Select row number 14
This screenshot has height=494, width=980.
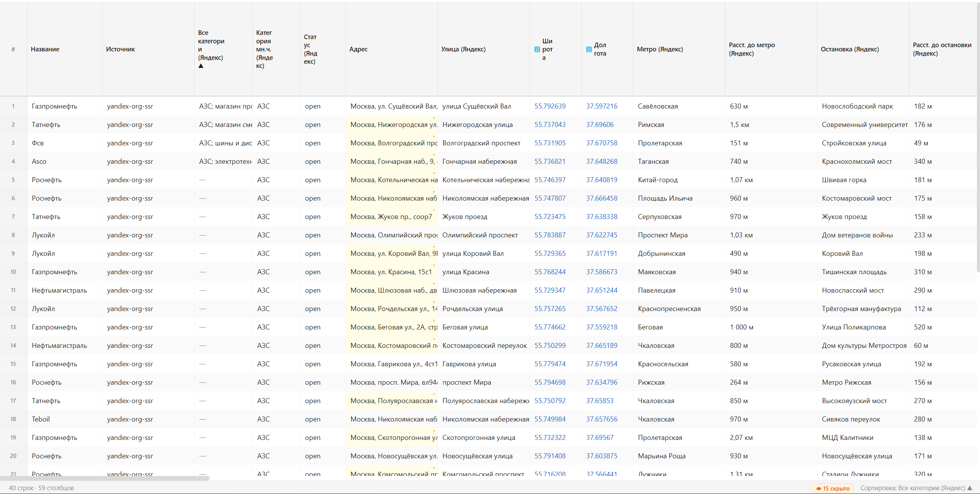13,346
